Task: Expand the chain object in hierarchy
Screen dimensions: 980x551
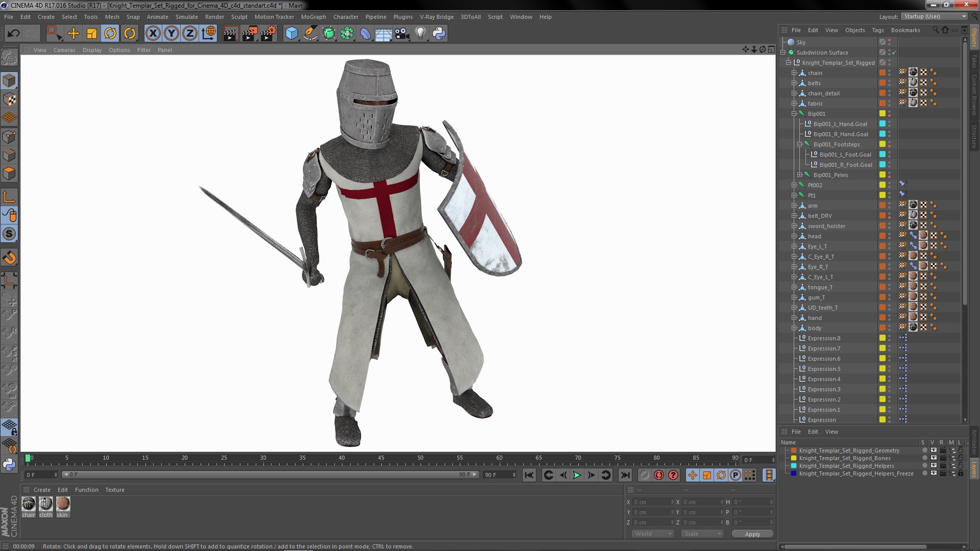Action: (794, 73)
